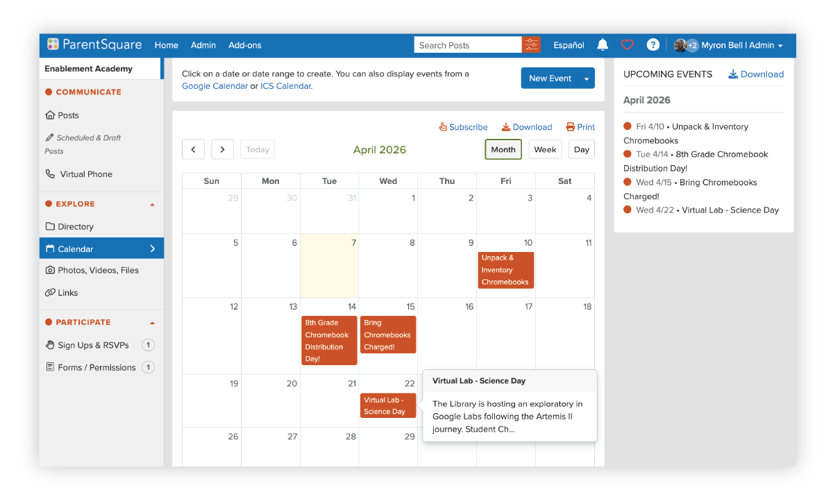This screenshot has width=833, height=504.
Task: Open the notifications bell icon
Action: point(603,45)
